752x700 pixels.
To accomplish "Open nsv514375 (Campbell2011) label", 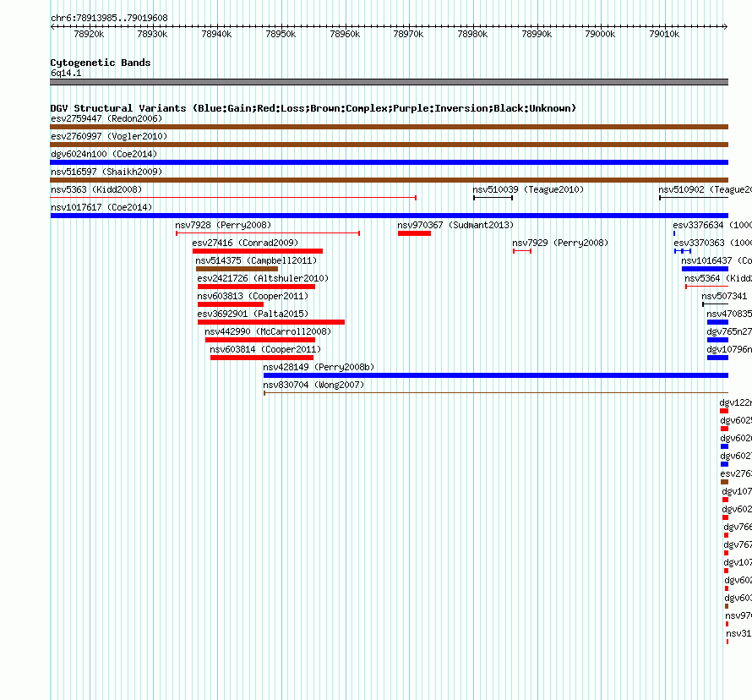I will tap(256, 260).
